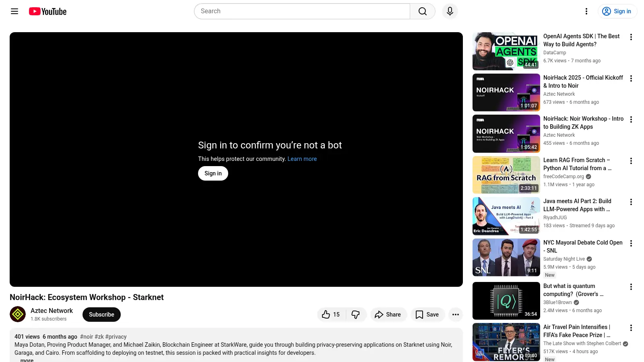Open options for Air Travel Pain video
The height and width of the screenshot is (362, 644).
click(631, 328)
